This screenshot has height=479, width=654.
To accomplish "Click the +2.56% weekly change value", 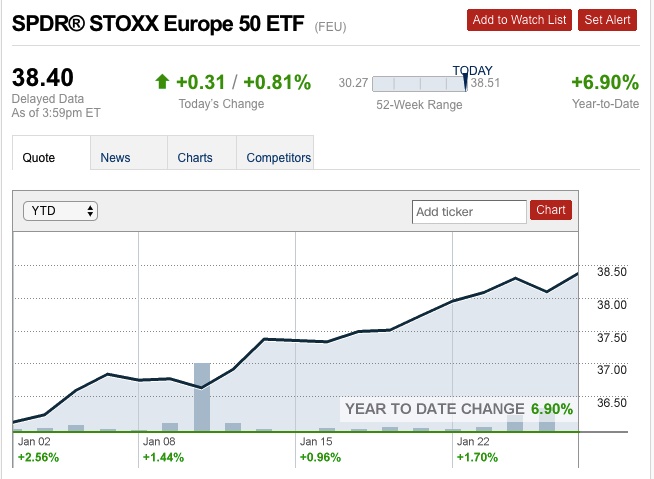I will point(38,457).
